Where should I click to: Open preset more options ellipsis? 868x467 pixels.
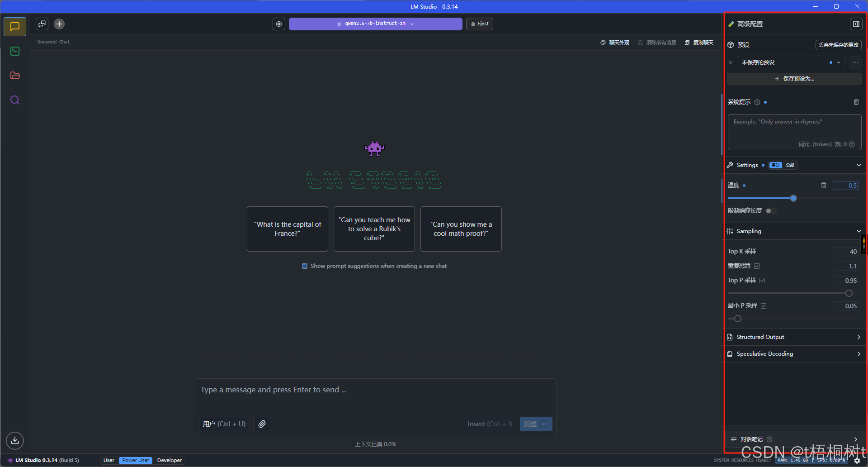(855, 62)
